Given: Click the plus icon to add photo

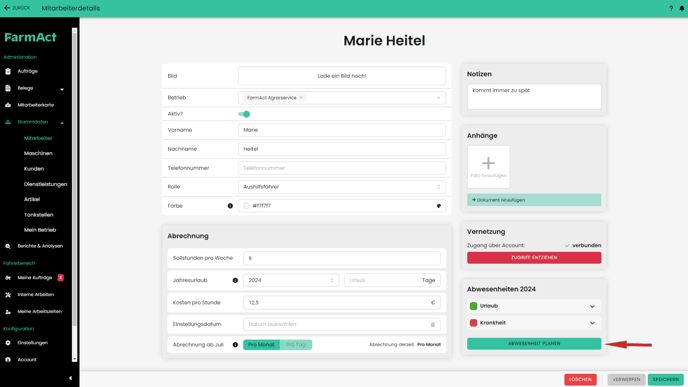Looking at the screenshot, I should coord(488,163).
